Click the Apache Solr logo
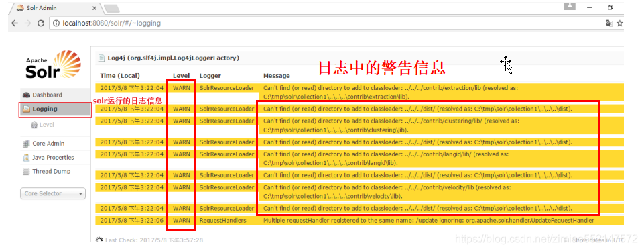Screen dimensions: 644x251 (x=54, y=64)
